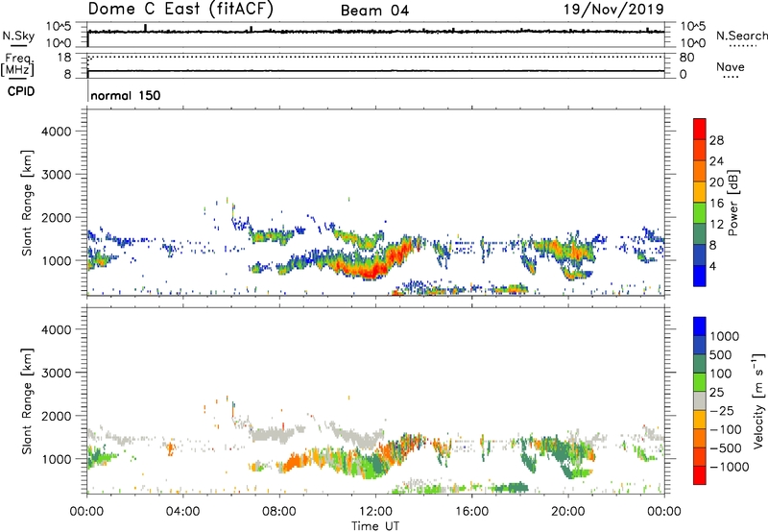Click the 'Velocity [m s-1]' color bar label
Image resolution: width=768 pixels, height=532 pixels.
click(x=758, y=400)
